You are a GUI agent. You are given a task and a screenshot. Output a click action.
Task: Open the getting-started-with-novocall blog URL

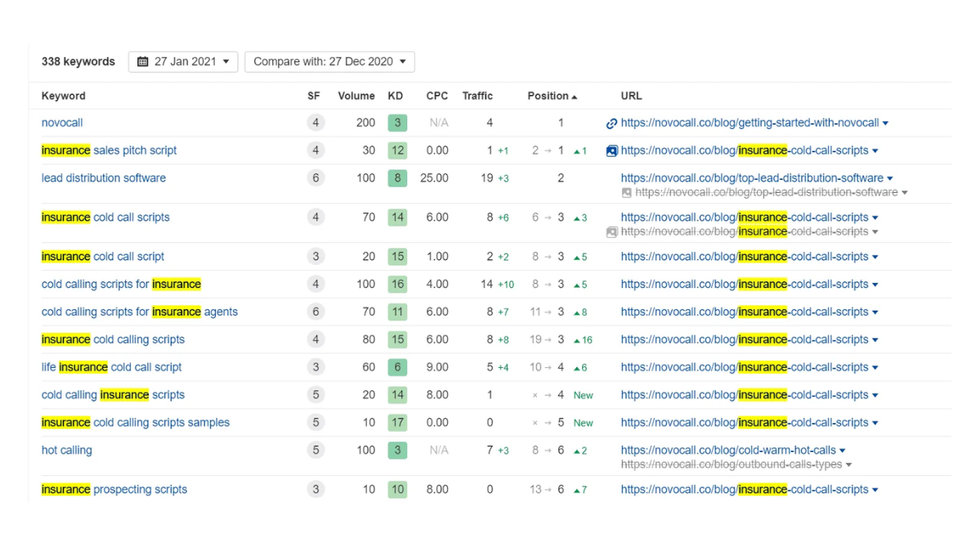point(750,123)
